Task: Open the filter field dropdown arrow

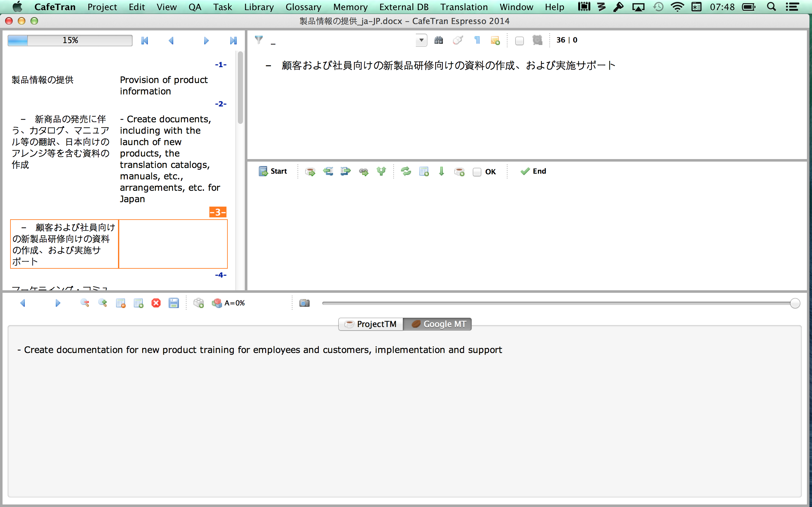Action: pyautogui.click(x=421, y=40)
